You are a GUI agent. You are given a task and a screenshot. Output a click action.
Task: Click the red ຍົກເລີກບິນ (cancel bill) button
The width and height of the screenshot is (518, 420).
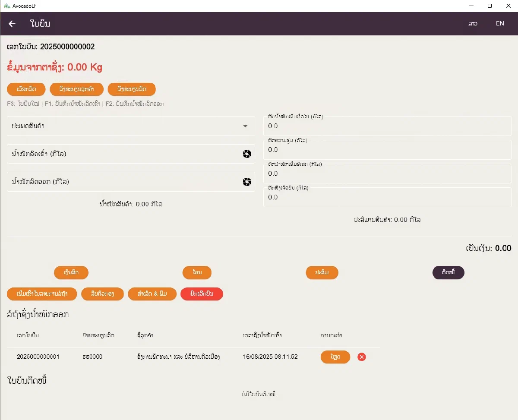[202, 294]
